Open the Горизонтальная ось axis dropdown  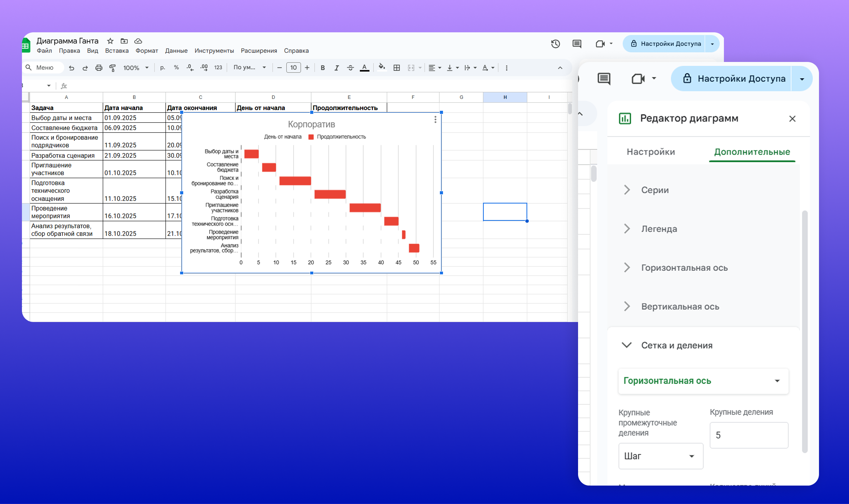coord(703,381)
